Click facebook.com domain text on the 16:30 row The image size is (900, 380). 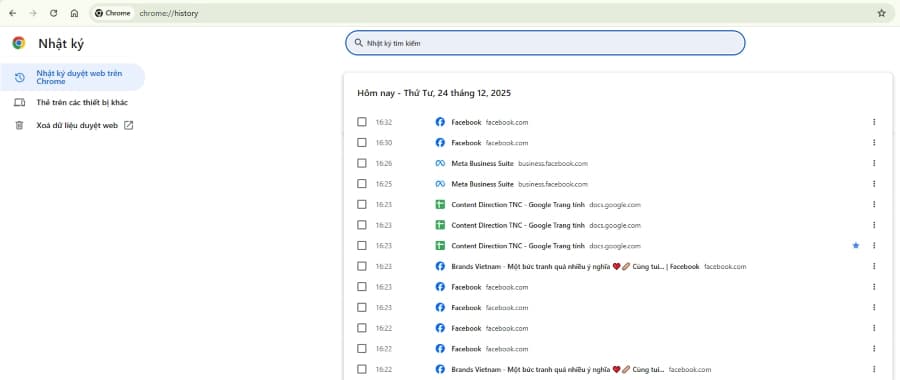click(x=507, y=143)
